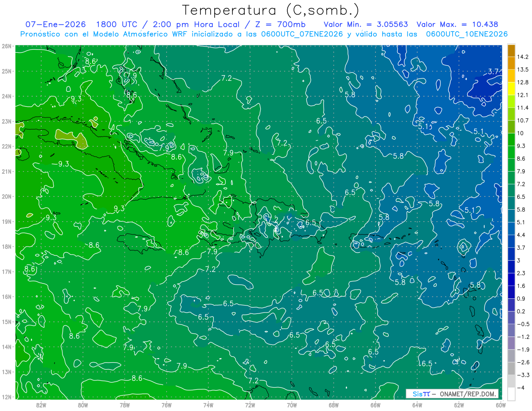532x411 pixels.
Task: Click the lime swatch between 11.4 and 12.1
Action: 511,101
